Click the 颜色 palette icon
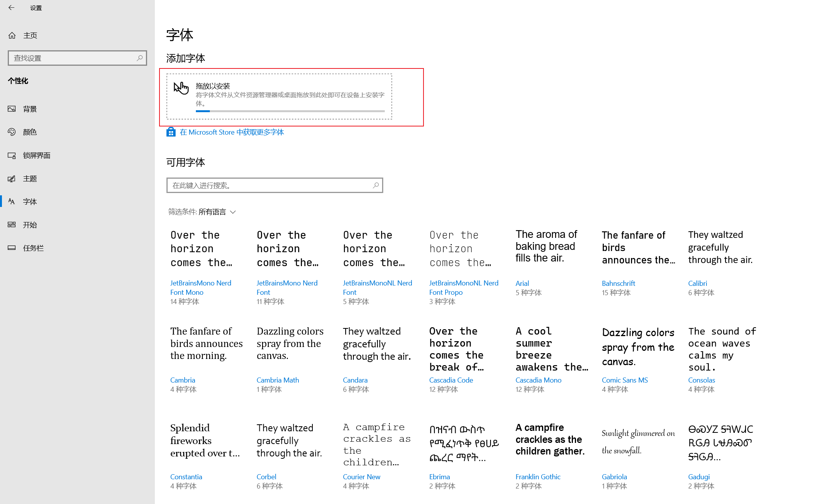The width and height of the screenshot is (823, 504). 12,132
